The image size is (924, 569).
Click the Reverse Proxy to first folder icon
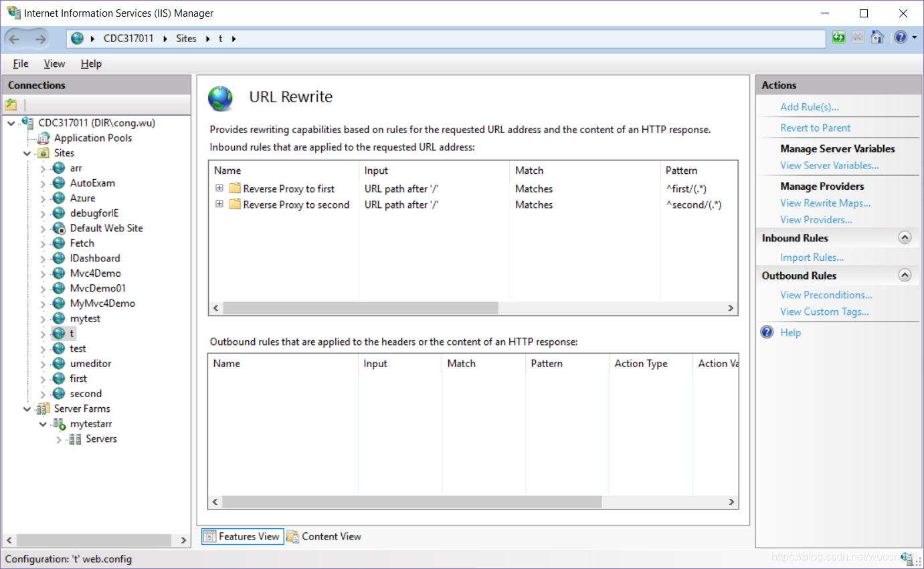234,189
